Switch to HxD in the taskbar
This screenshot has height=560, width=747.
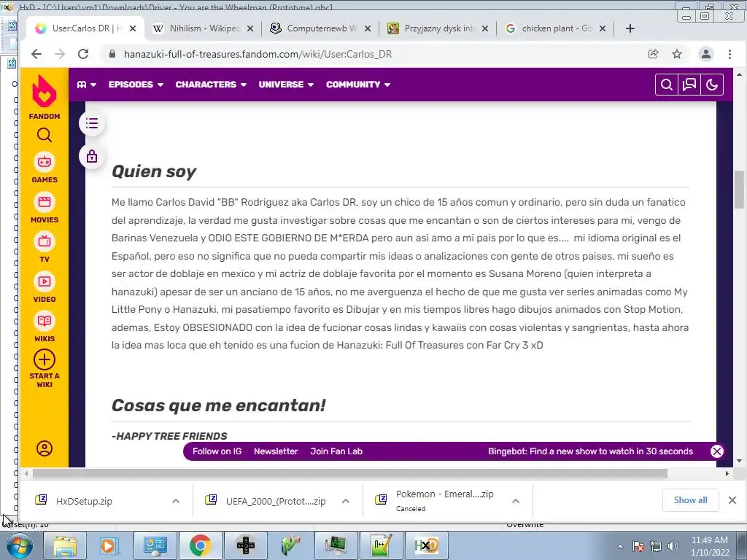tap(426, 545)
